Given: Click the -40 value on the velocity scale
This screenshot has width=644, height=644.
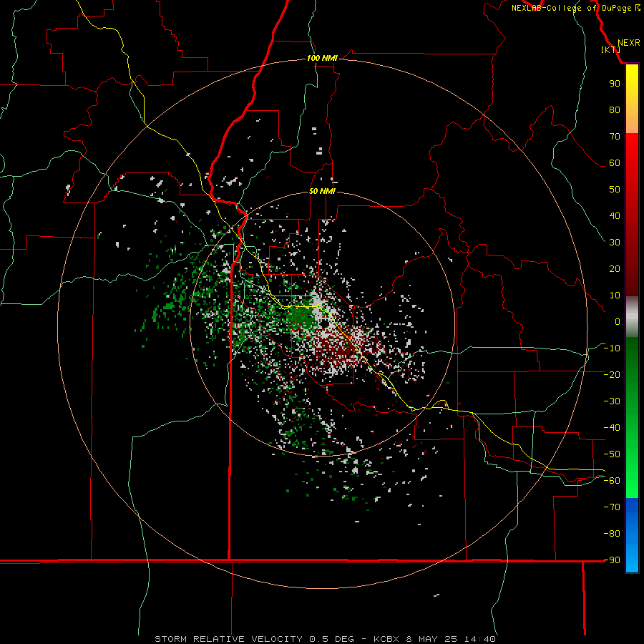Looking at the screenshot, I should [612, 428].
